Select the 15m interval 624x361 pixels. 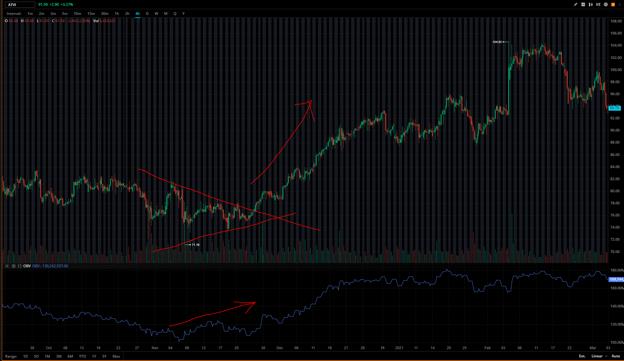[x=91, y=14]
